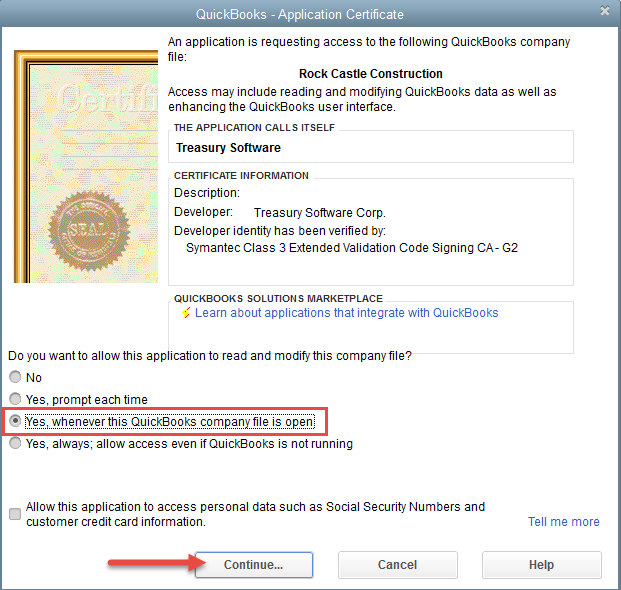Open Help for this dialog
The width and height of the screenshot is (621, 590).
click(x=541, y=565)
